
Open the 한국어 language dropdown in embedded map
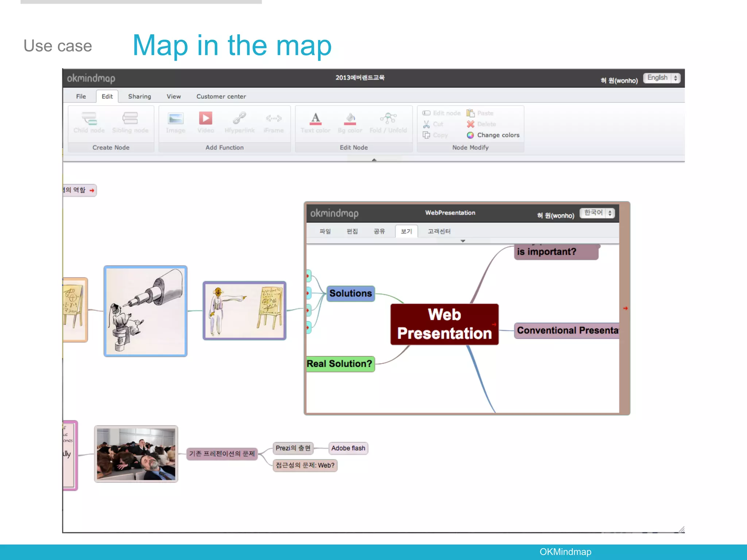coord(597,213)
